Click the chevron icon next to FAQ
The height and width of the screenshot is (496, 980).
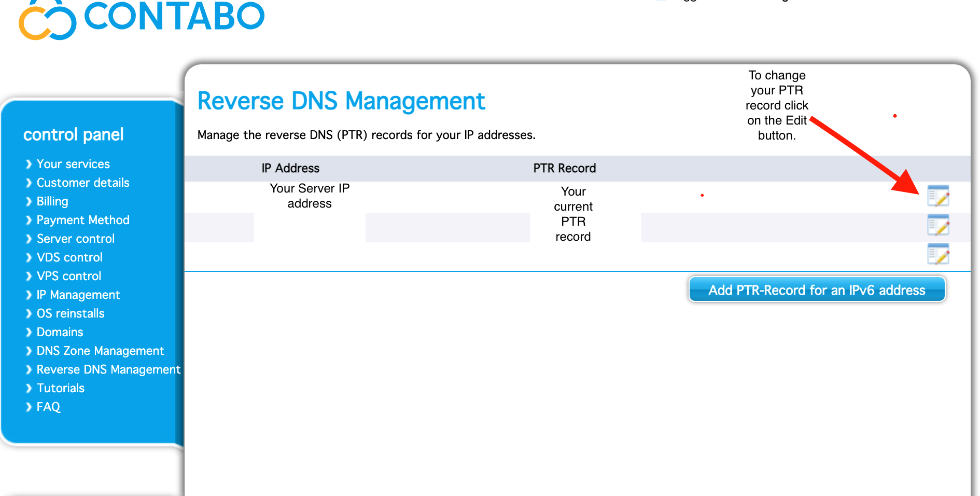(28, 407)
